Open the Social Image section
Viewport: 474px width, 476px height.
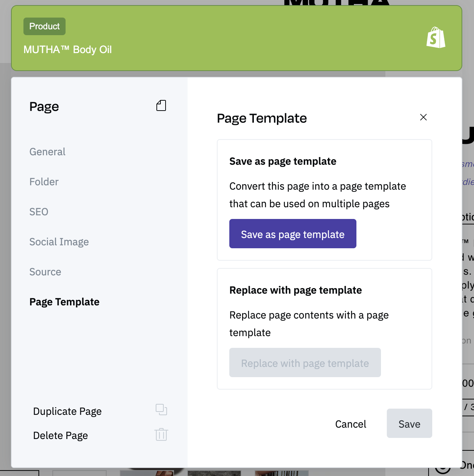(x=59, y=242)
